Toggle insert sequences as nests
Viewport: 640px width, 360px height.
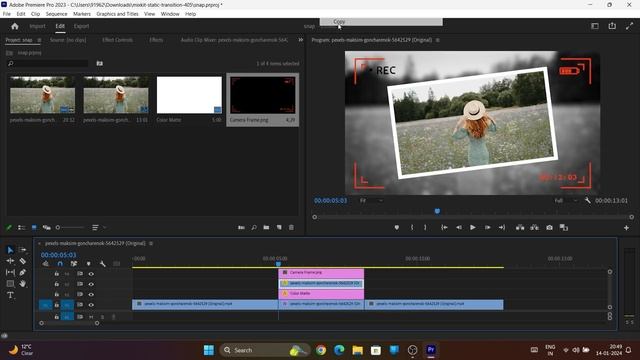(46, 264)
